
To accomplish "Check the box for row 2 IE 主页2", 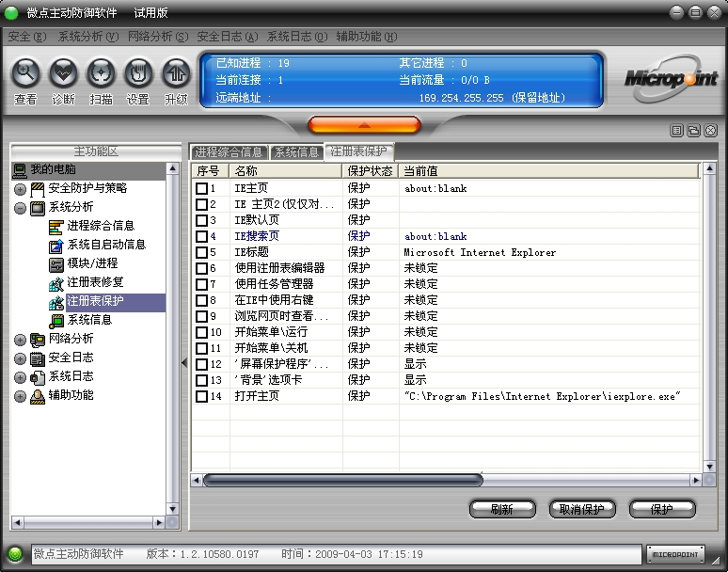I will [201, 204].
